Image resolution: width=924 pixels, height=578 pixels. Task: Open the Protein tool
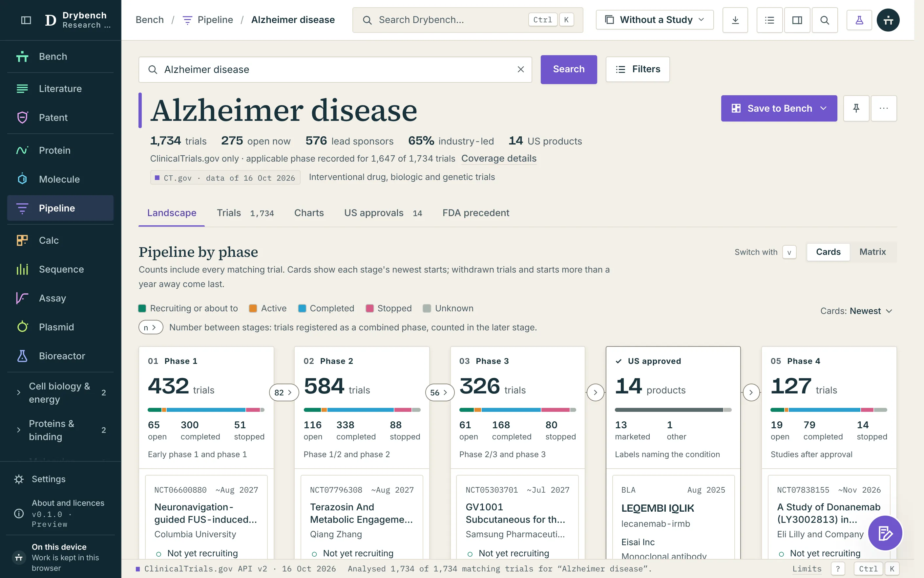[60, 150]
